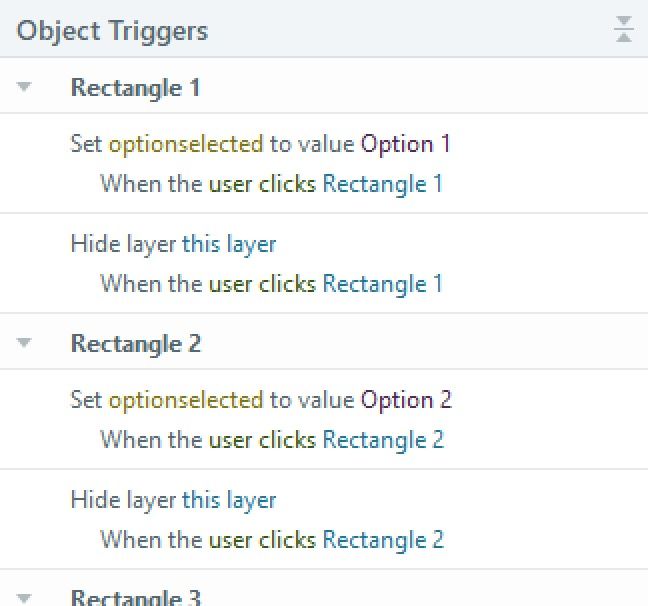Click Rectangle 2 object link in Rectangle 2's Hide layer trigger

383,540
